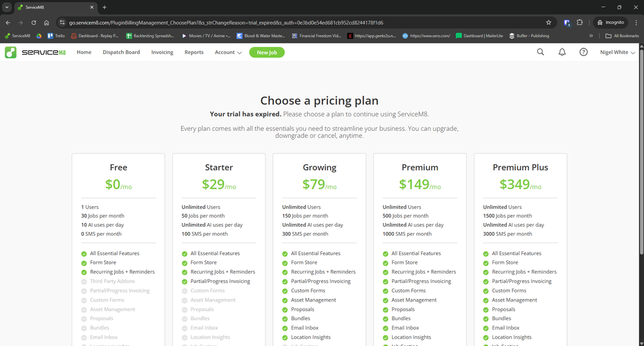Open a new browser tab
Screen dimensions: 644x346
[104, 7]
